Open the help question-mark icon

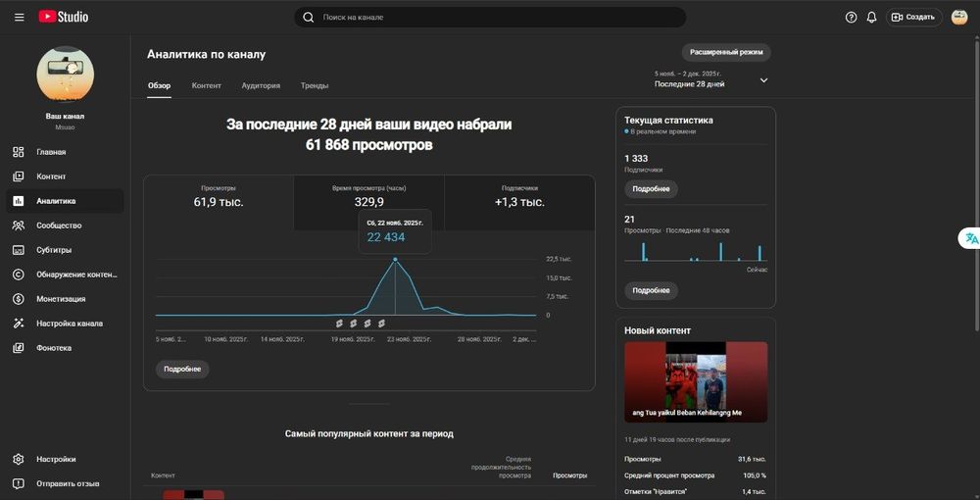point(851,18)
